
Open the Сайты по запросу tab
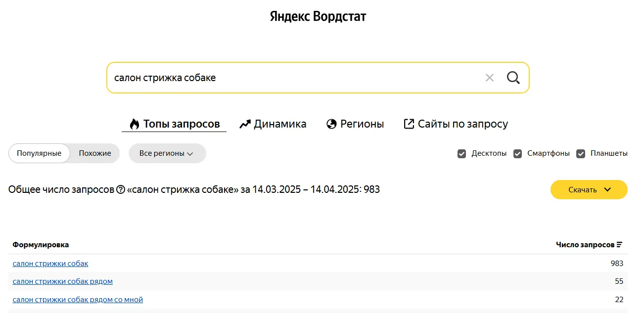(456, 124)
